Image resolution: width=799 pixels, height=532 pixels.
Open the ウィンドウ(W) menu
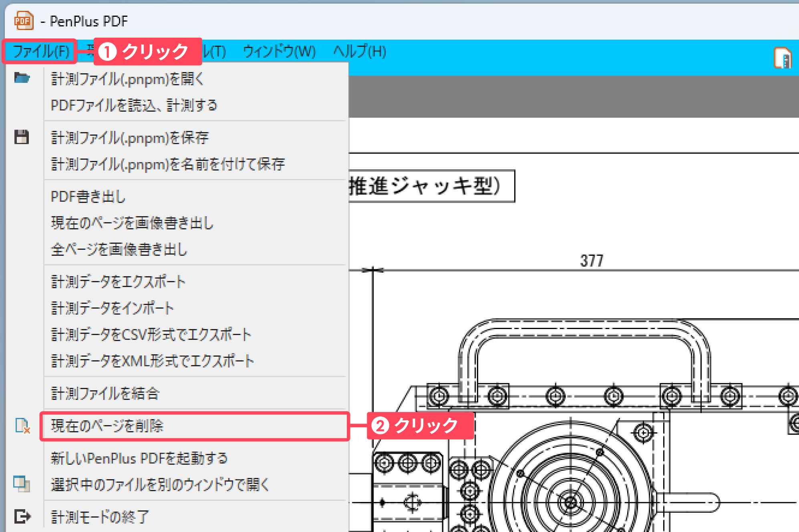[x=279, y=52]
